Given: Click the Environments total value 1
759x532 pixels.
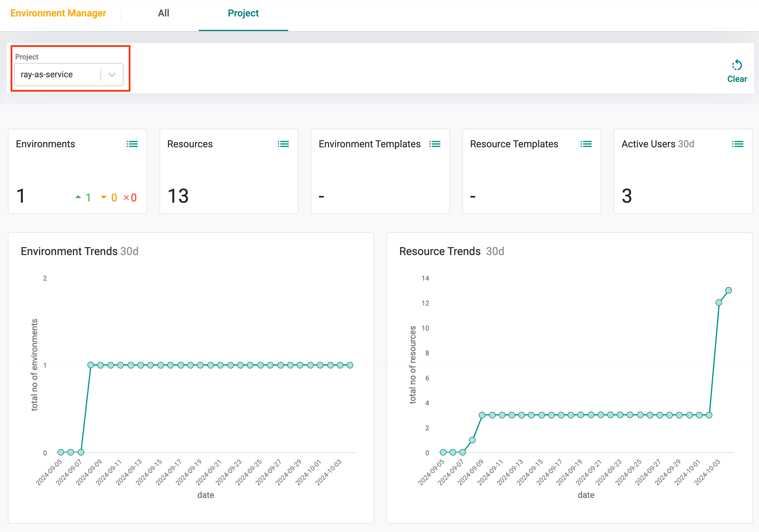Looking at the screenshot, I should coord(21,196).
